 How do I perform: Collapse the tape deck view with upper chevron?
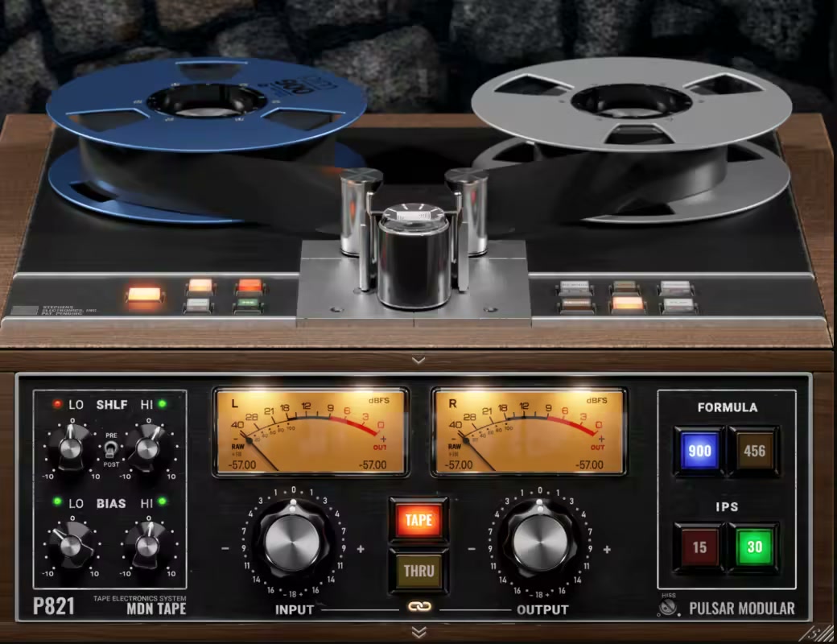pos(418,360)
